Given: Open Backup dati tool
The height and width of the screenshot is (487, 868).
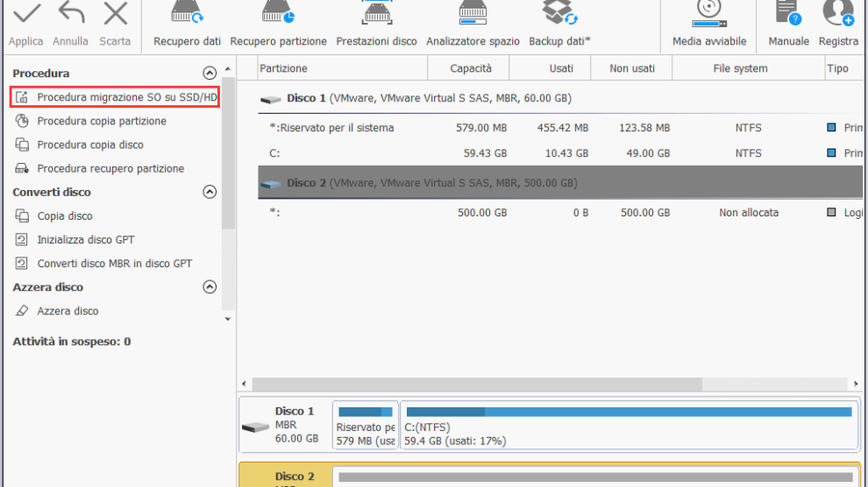Looking at the screenshot, I should tap(559, 16).
